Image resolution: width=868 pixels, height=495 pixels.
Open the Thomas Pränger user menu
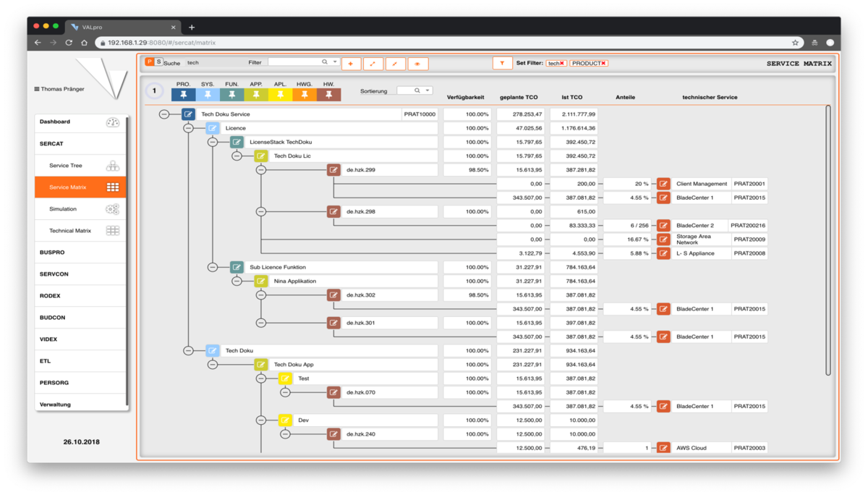[59, 89]
